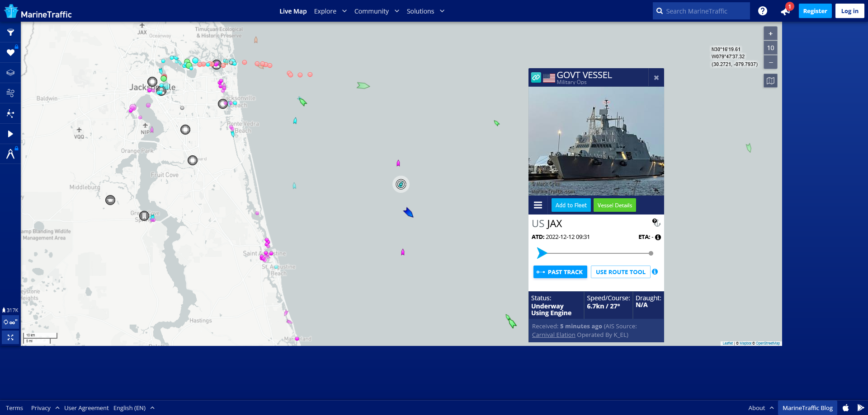Image resolution: width=868 pixels, height=415 pixels.
Task: Open the User Agreement footer link
Action: tap(86, 408)
